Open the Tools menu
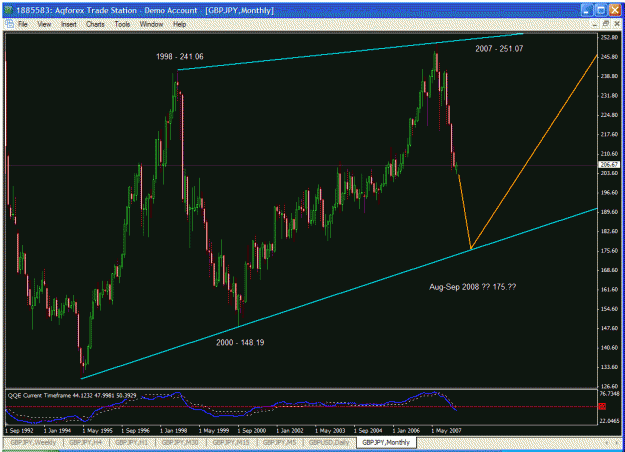 pyautogui.click(x=122, y=24)
